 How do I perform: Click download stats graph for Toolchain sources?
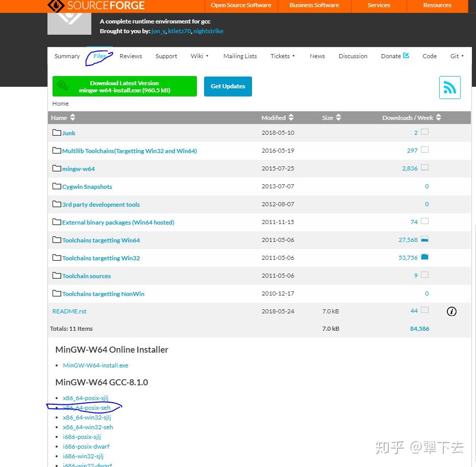click(x=424, y=275)
